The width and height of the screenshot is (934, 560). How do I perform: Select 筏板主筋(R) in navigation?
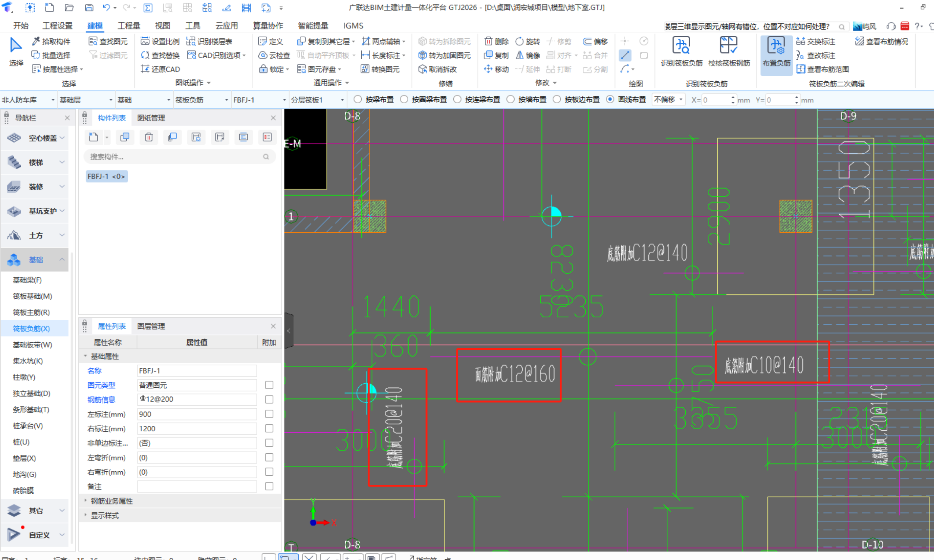(31, 312)
